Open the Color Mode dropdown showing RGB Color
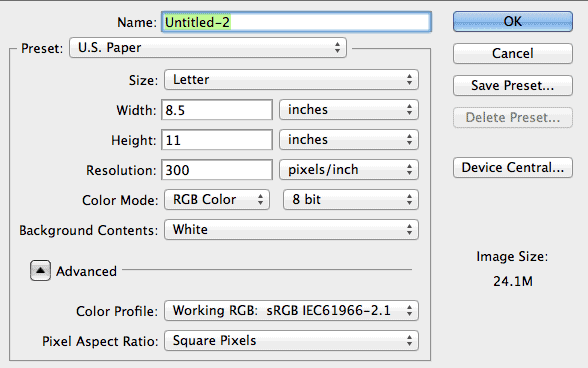Screen dimensions: 588x368 (x=217, y=200)
